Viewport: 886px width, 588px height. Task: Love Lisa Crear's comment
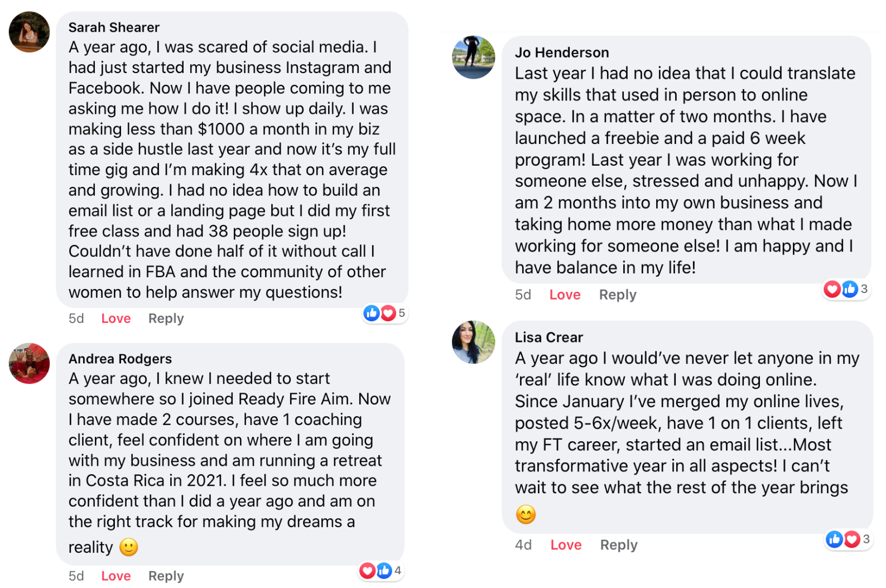click(566, 544)
